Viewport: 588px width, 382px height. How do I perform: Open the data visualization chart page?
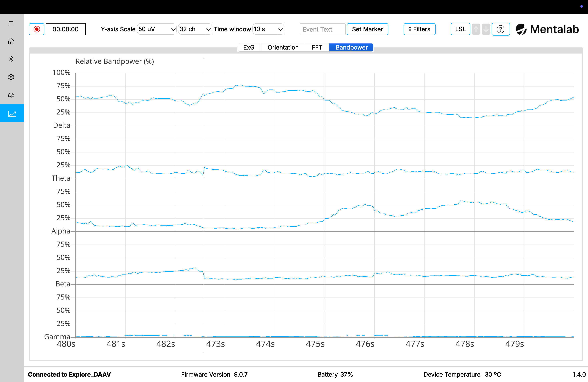(12, 113)
